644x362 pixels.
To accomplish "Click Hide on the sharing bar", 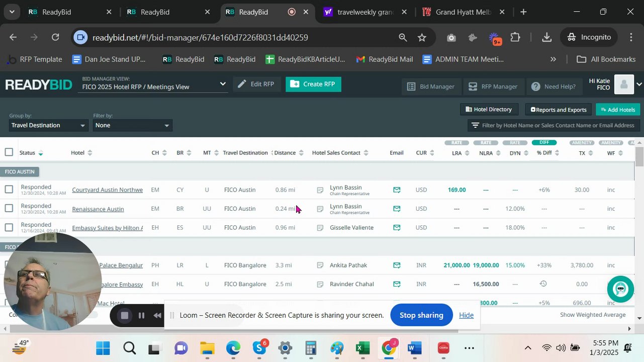I will pyautogui.click(x=466, y=315).
